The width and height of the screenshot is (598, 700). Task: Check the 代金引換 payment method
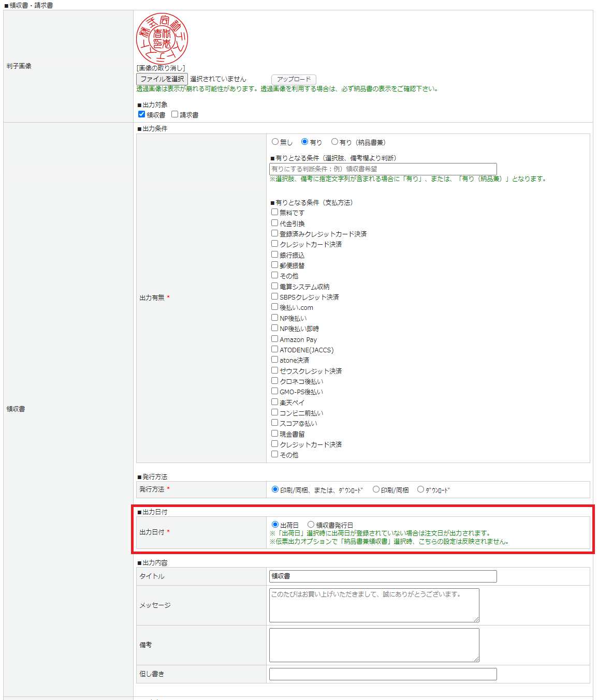[275, 223]
